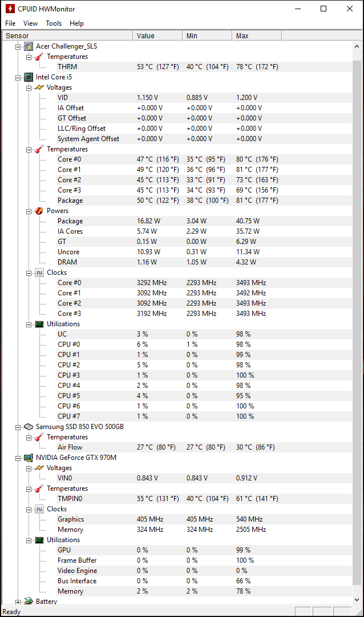Click the CPUID HWMonitor title bar logo
364x617 pixels.
[x=10, y=9]
